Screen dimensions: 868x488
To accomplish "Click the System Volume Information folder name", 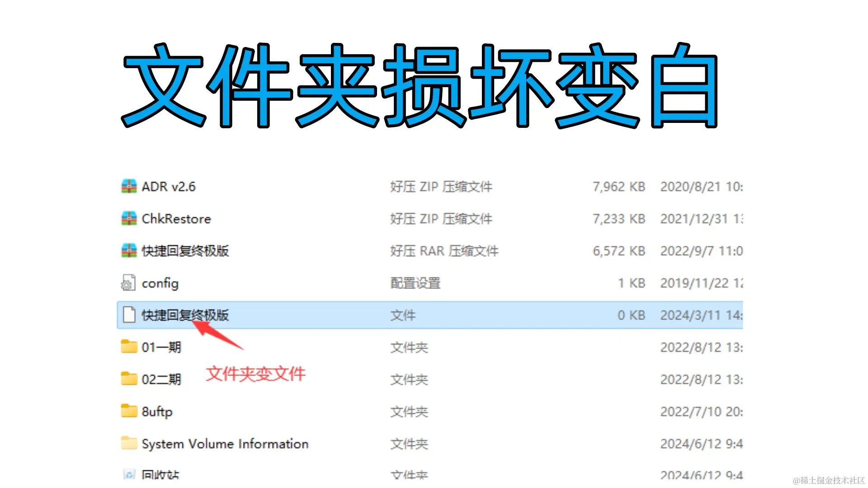I will click(x=225, y=444).
